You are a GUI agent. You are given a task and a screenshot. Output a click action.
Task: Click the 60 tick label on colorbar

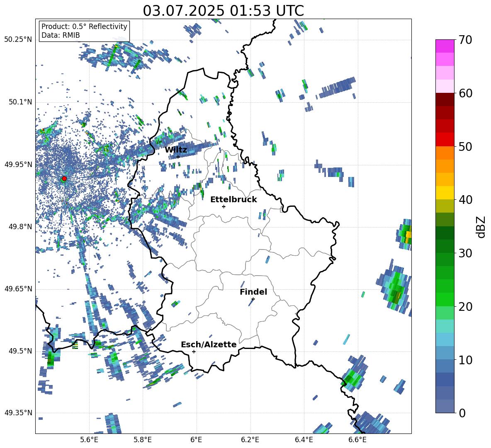point(465,93)
